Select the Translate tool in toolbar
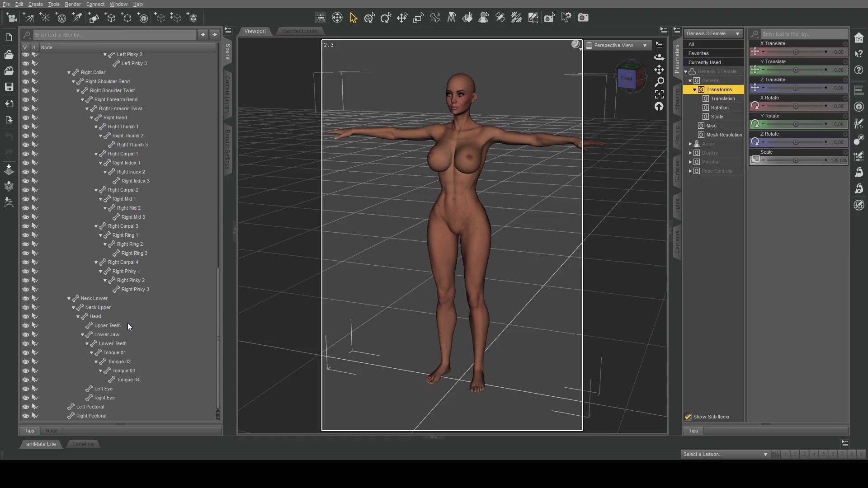The image size is (868, 488). 402,18
